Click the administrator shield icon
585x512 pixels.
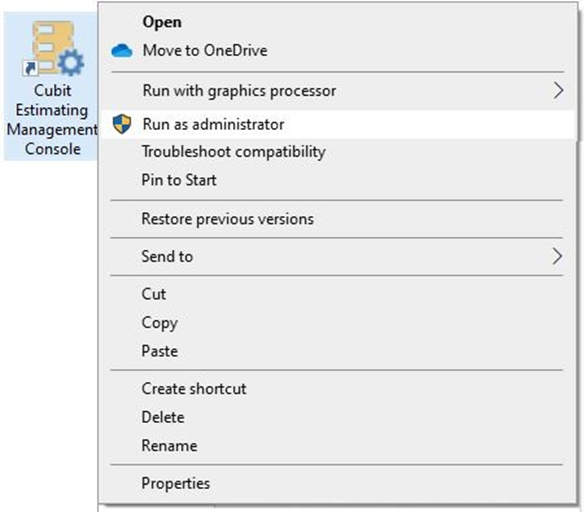point(122,124)
